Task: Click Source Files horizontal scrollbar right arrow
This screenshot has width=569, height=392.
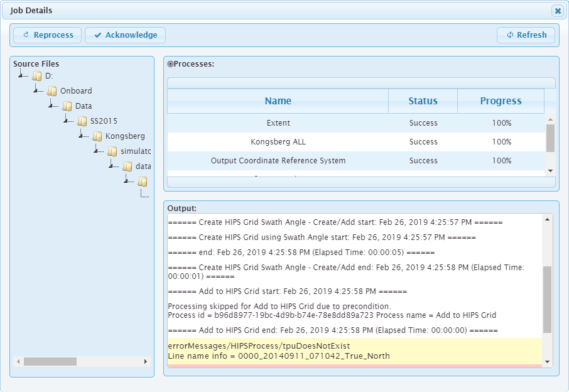Action: [146, 362]
